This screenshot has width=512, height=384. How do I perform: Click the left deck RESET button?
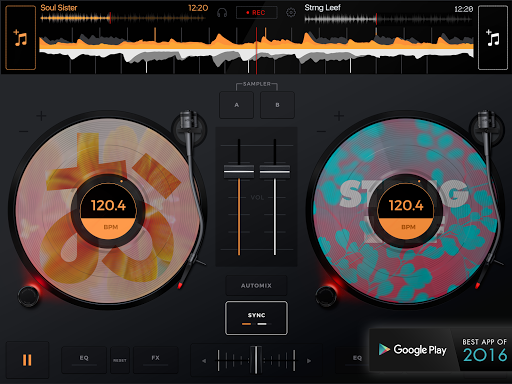(x=120, y=360)
